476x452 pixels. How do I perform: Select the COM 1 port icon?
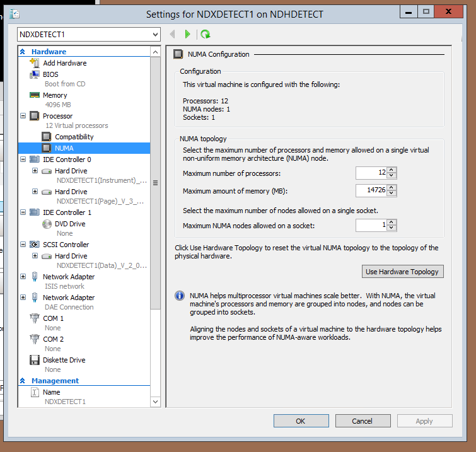pos(35,318)
